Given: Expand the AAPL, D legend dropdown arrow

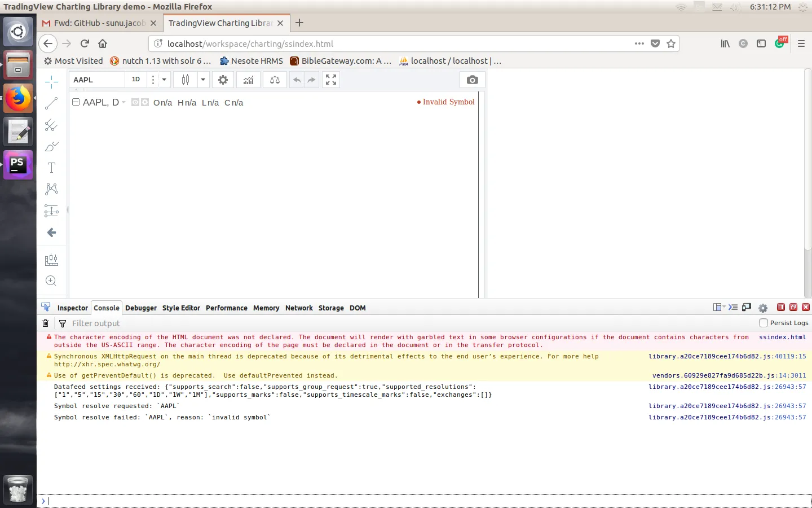Looking at the screenshot, I should 123,103.
